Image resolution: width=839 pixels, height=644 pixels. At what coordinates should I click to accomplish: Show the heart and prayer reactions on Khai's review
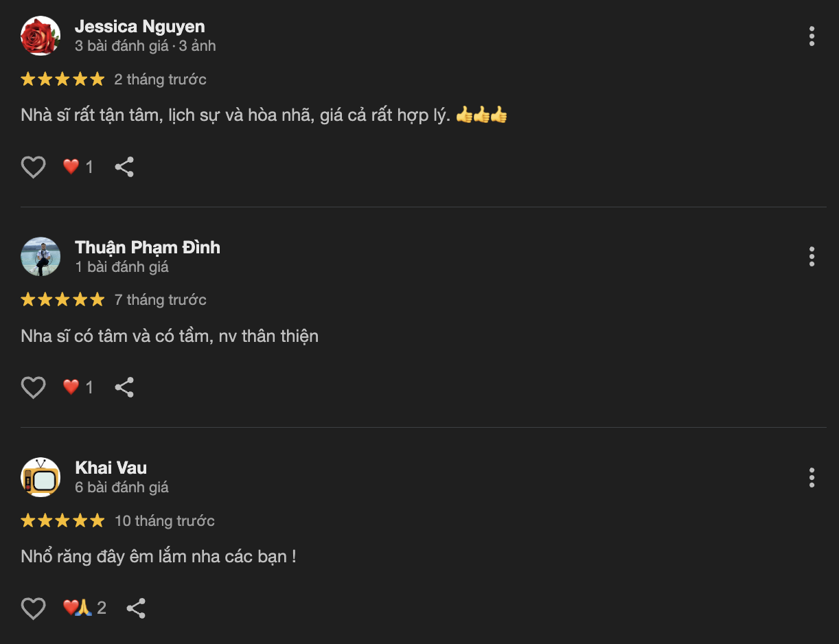pos(84,608)
